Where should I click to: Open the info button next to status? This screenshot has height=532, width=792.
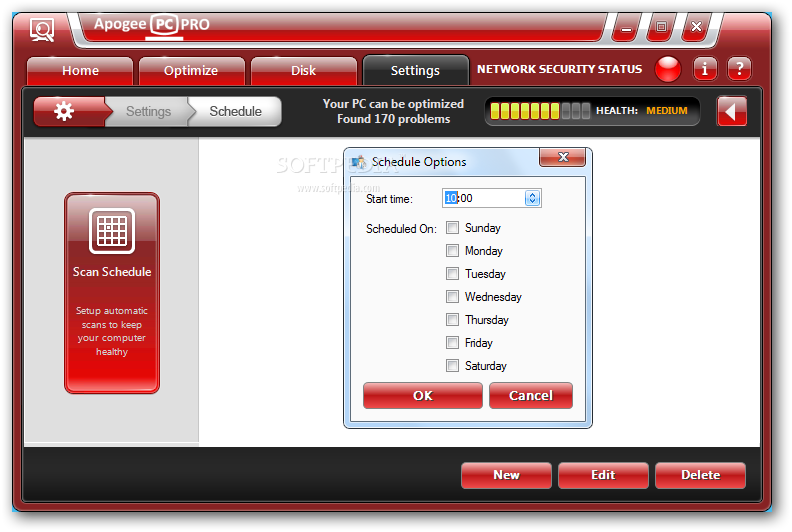[x=705, y=69]
